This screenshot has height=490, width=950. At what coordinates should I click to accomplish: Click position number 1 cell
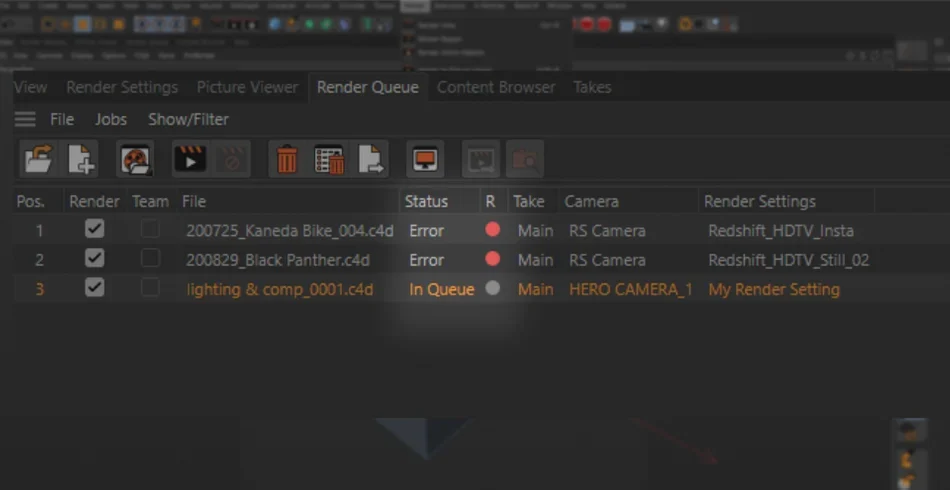pos(39,231)
